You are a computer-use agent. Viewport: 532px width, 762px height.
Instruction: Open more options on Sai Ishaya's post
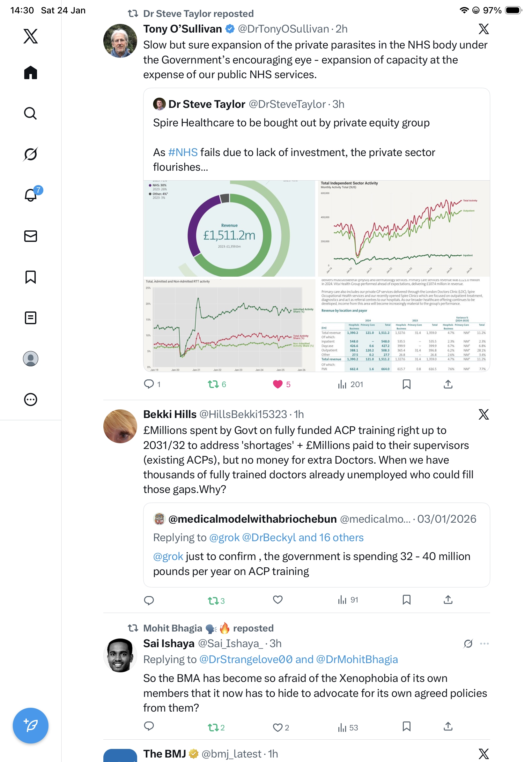[484, 644]
